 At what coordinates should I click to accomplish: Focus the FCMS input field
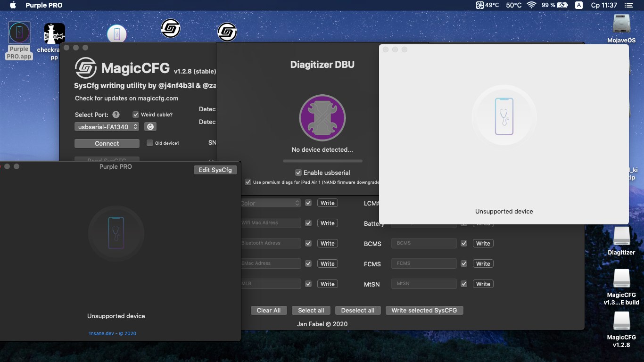424,263
